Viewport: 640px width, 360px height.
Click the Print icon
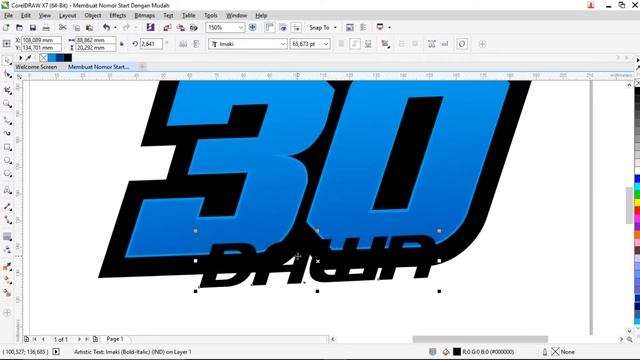tap(46, 27)
